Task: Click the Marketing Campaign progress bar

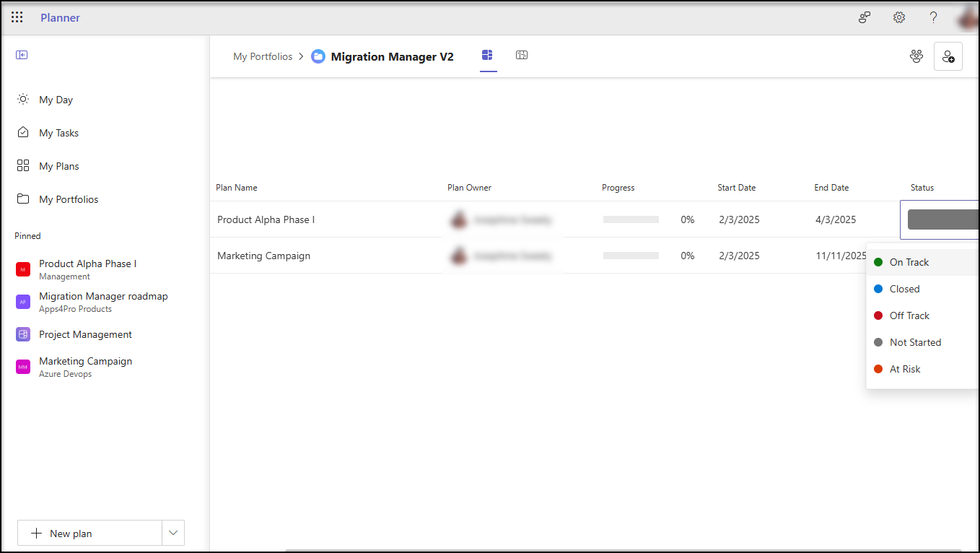Action: coord(631,255)
